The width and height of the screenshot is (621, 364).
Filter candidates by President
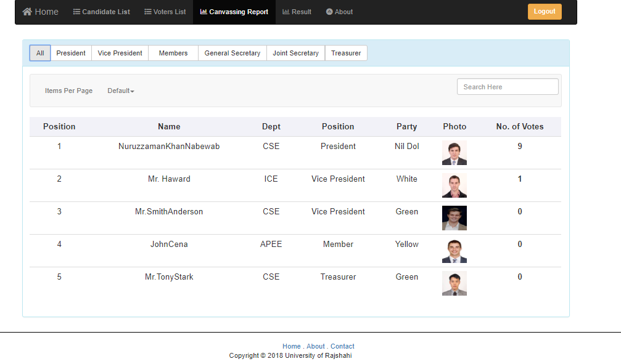[71, 53]
